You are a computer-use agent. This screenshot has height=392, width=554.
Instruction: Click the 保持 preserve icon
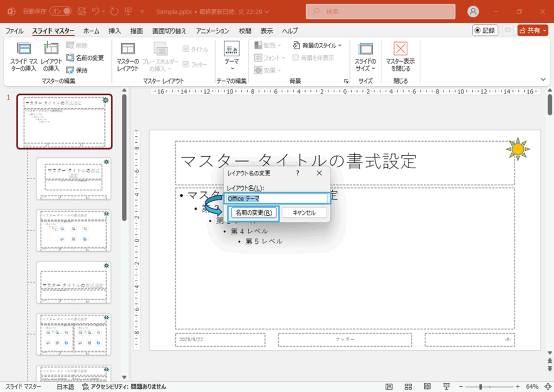pyautogui.click(x=70, y=70)
